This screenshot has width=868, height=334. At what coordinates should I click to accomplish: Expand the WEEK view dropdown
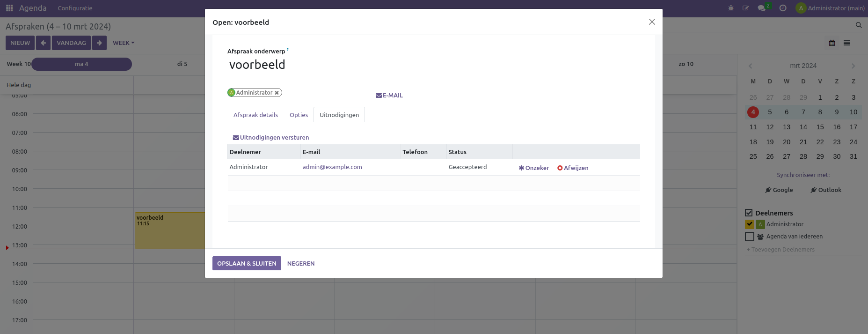[124, 43]
